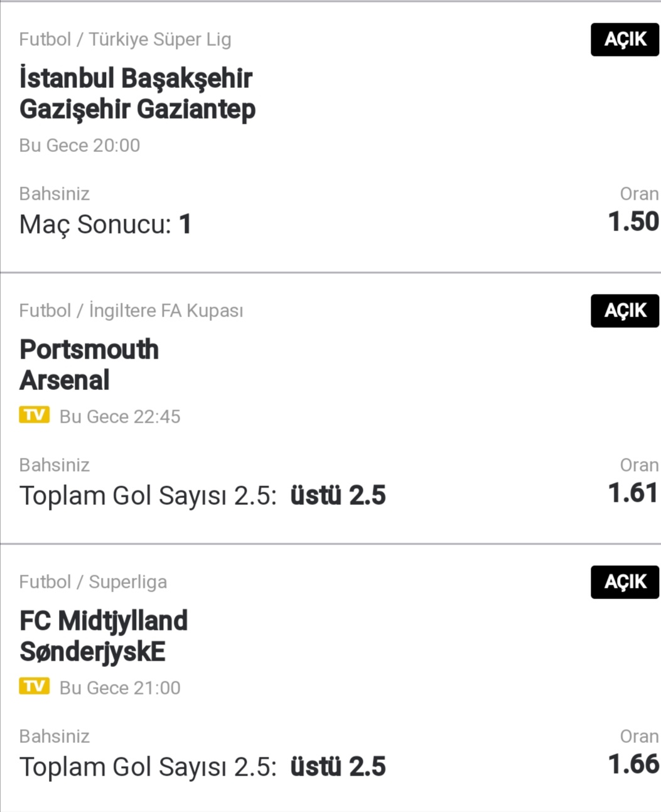
Task: Select the 1.66 odds value
Action: (x=633, y=764)
